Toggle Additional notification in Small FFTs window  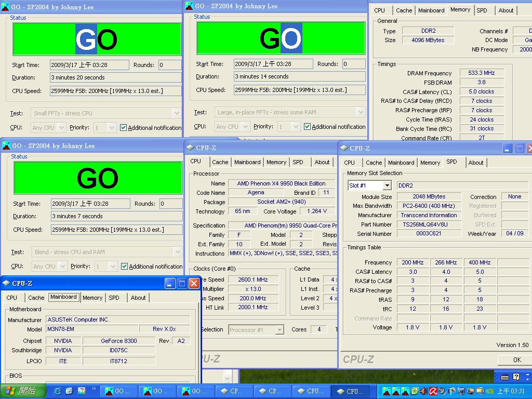tap(124, 127)
